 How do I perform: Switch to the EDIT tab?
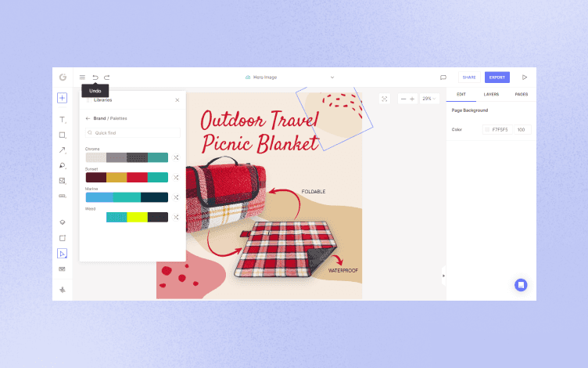point(461,94)
